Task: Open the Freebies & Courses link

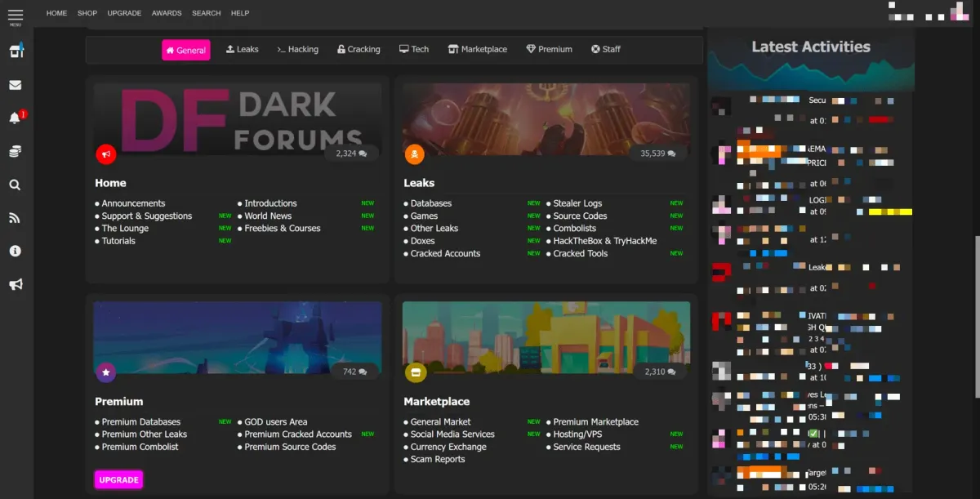Action: pos(281,228)
